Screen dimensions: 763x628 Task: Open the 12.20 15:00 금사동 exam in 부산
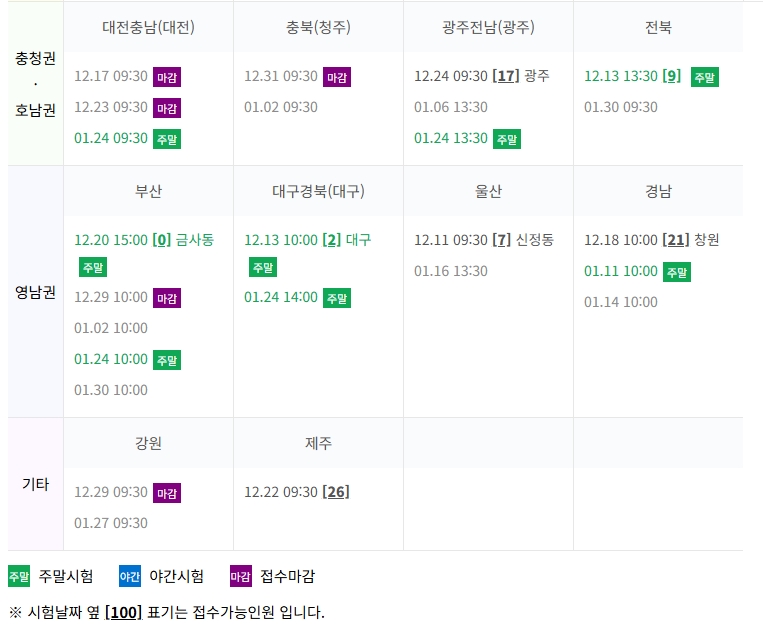tap(144, 240)
